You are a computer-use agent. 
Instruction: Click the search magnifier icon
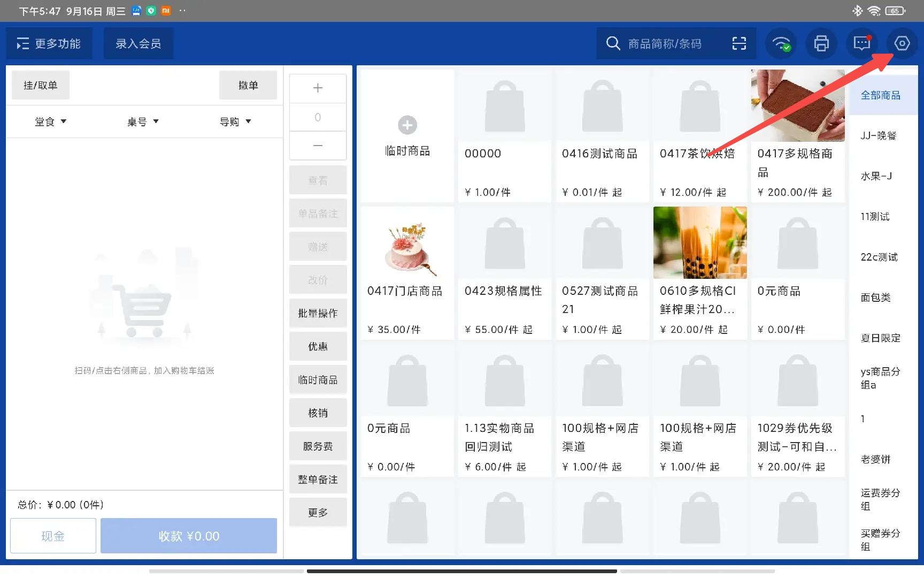click(613, 43)
